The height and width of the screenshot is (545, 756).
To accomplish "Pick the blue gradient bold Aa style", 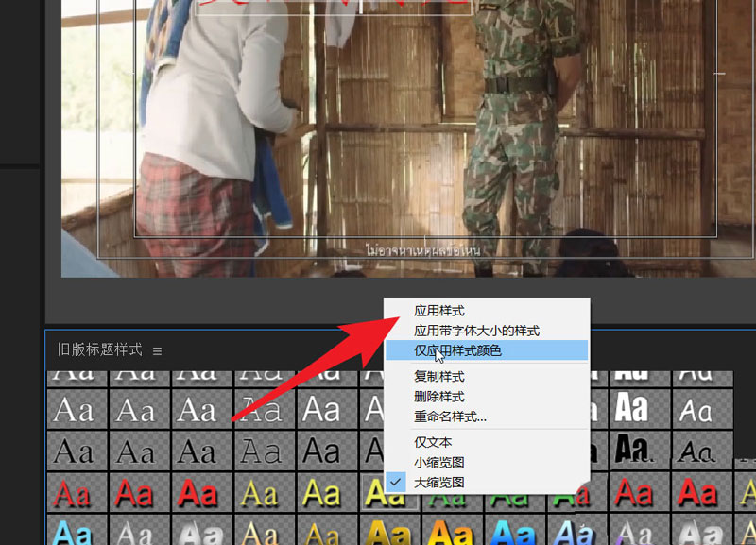I will pos(515,531).
